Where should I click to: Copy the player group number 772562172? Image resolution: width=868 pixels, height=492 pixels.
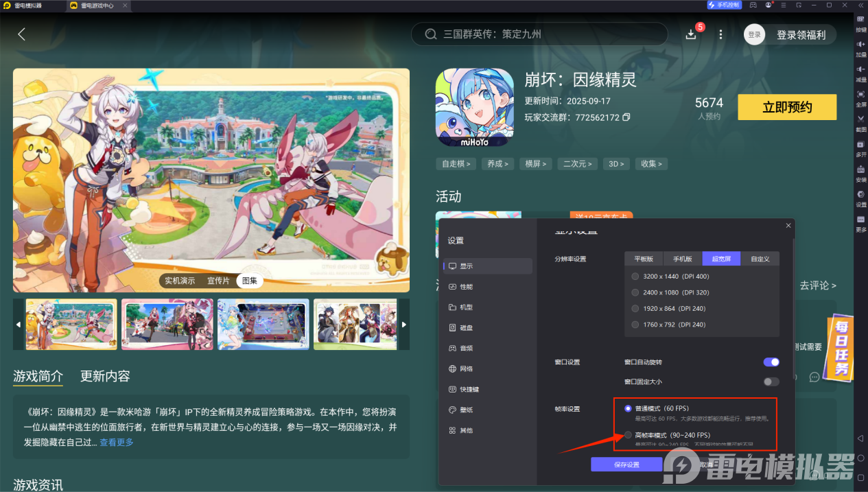tap(626, 118)
